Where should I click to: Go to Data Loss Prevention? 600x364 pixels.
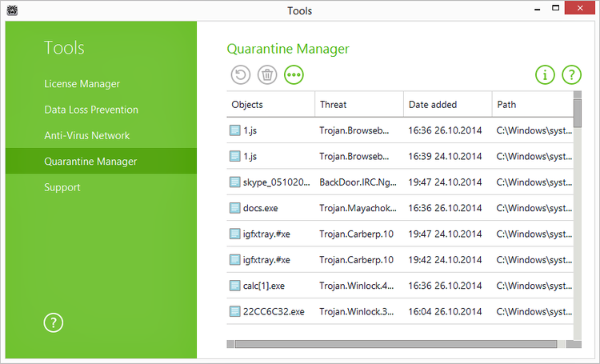[91, 110]
